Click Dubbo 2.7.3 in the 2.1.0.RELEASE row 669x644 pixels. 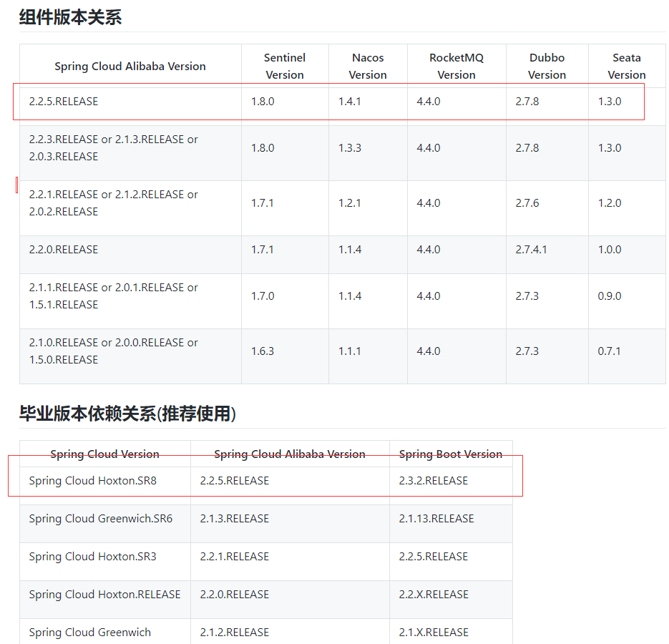click(527, 351)
